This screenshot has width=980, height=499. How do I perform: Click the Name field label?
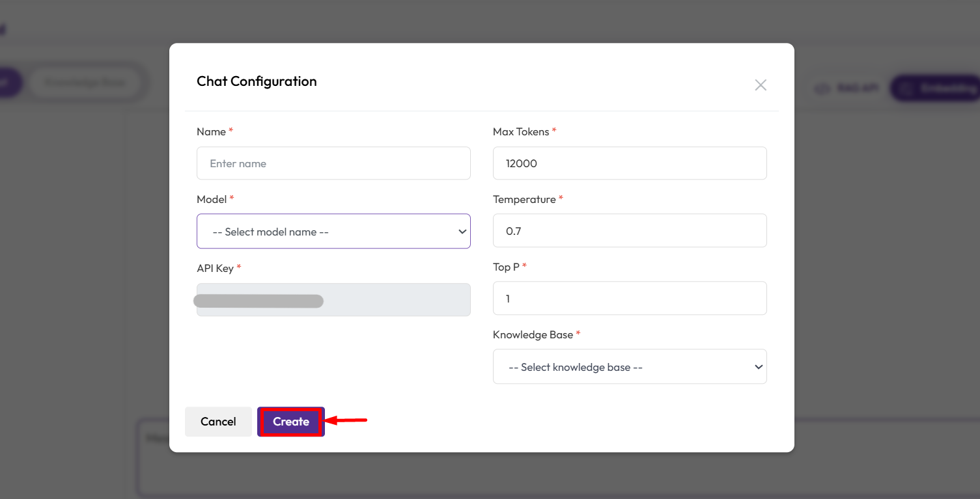(x=211, y=131)
